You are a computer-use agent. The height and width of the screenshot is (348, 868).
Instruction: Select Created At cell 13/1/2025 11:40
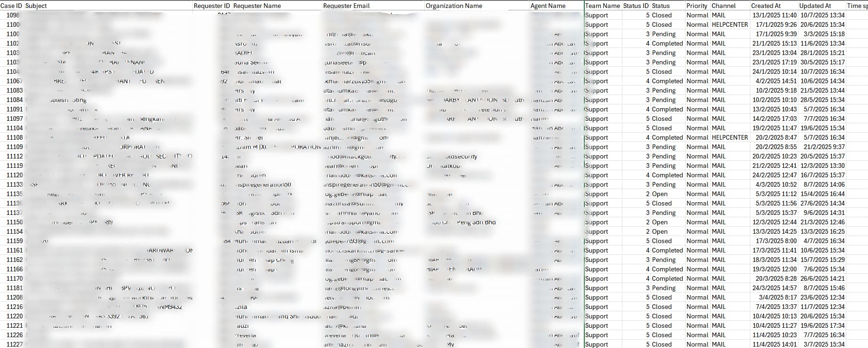[x=774, y=15]
